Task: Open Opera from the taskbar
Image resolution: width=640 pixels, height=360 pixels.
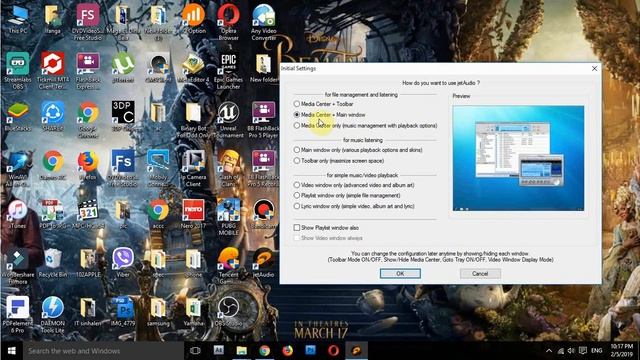Action: pyautogui.click(x=333, y=351)
